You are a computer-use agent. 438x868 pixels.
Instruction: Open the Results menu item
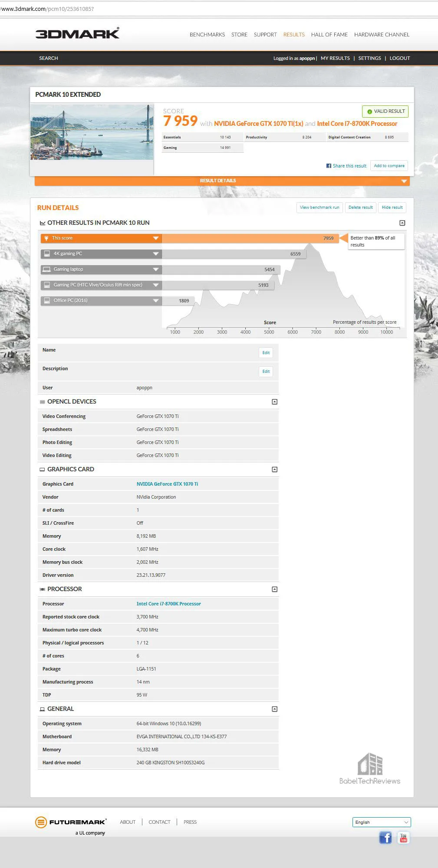pos(294,35)
